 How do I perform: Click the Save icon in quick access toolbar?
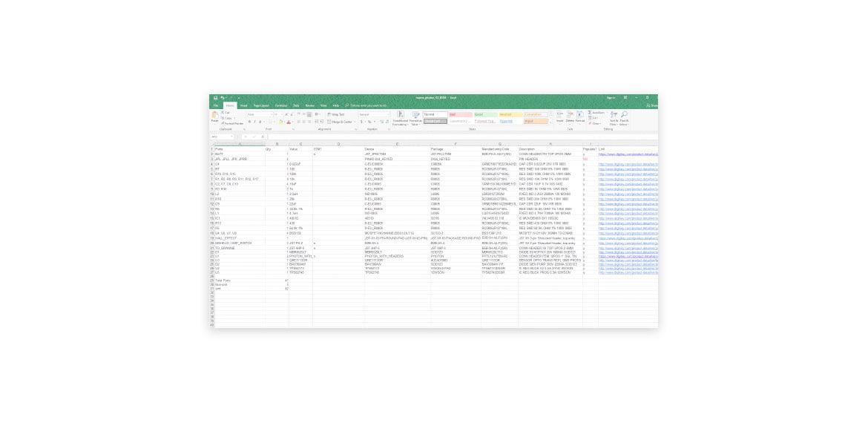[216, 97]
